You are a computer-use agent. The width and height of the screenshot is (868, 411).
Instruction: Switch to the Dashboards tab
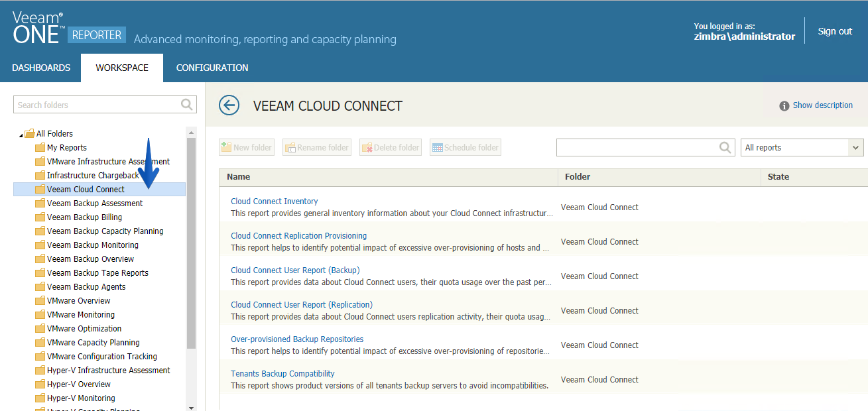(x=41, y=68)
